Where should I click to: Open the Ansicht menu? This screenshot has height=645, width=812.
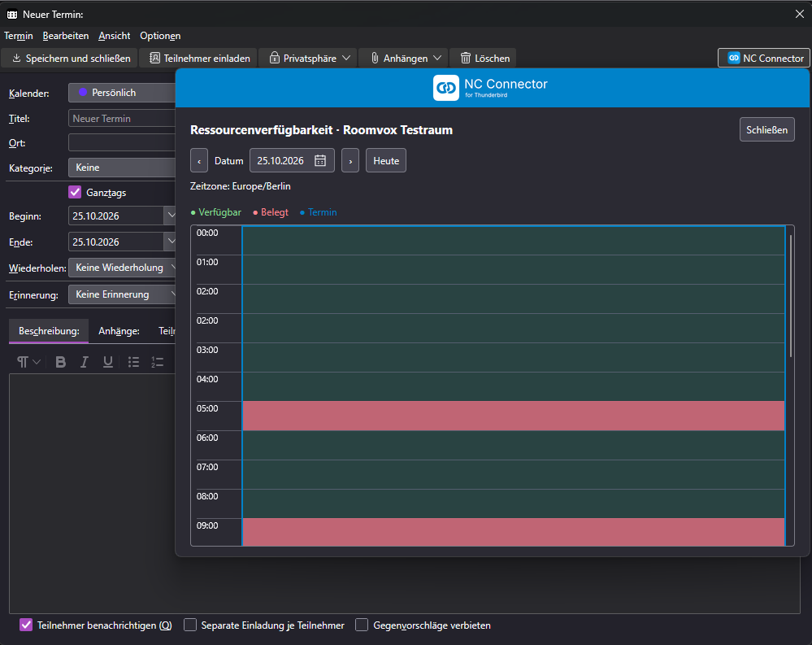(x=115, y=36)
